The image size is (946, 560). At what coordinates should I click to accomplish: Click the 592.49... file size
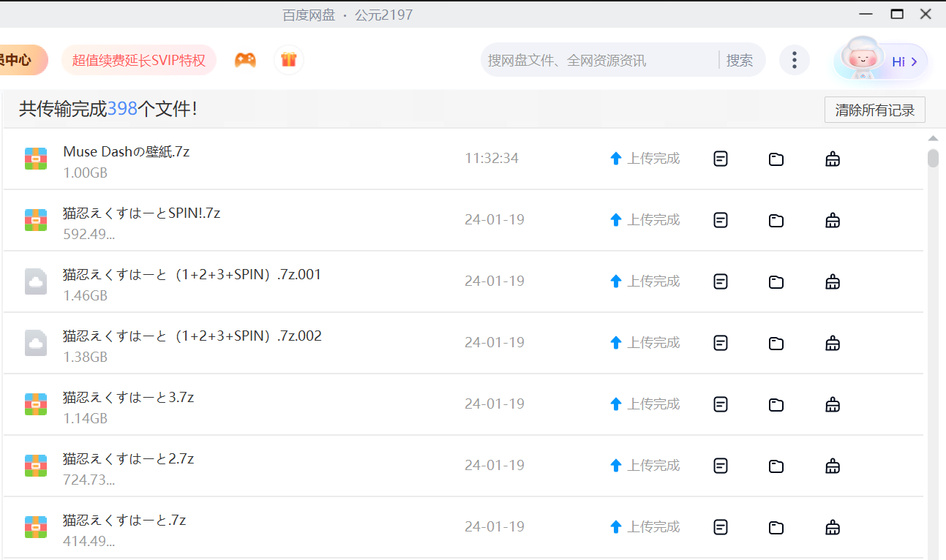pyautogui.click(x=89, y=235)
